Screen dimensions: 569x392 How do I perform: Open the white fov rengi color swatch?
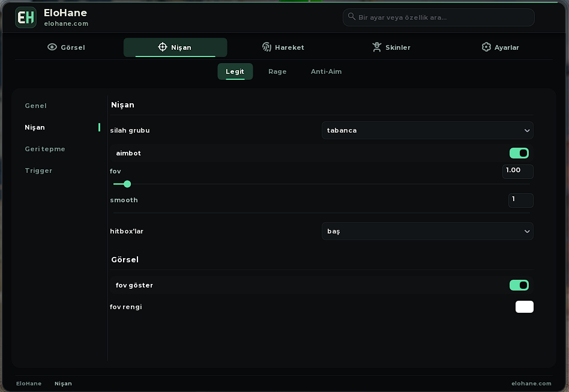coord(525,307)
